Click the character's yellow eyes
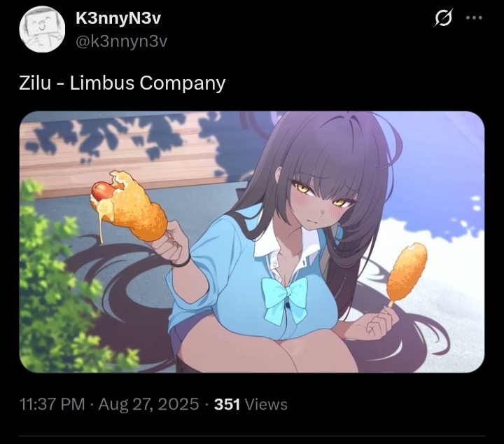 coord(320,194)
